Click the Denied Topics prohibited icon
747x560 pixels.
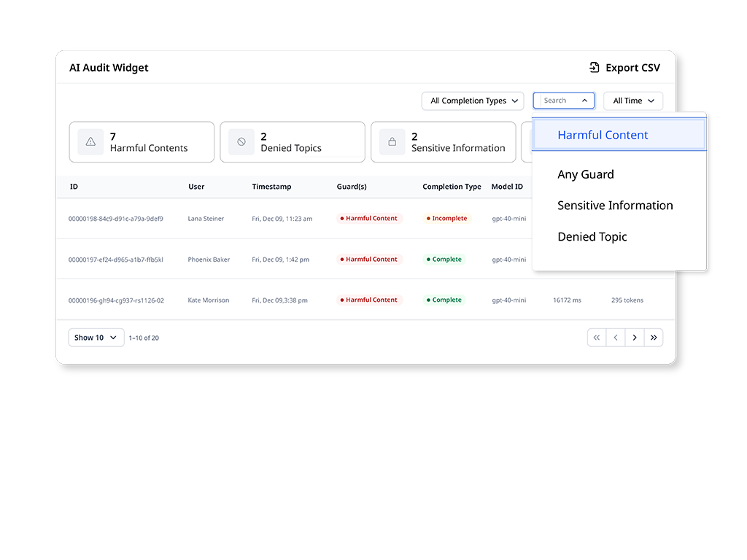(241, 142)
